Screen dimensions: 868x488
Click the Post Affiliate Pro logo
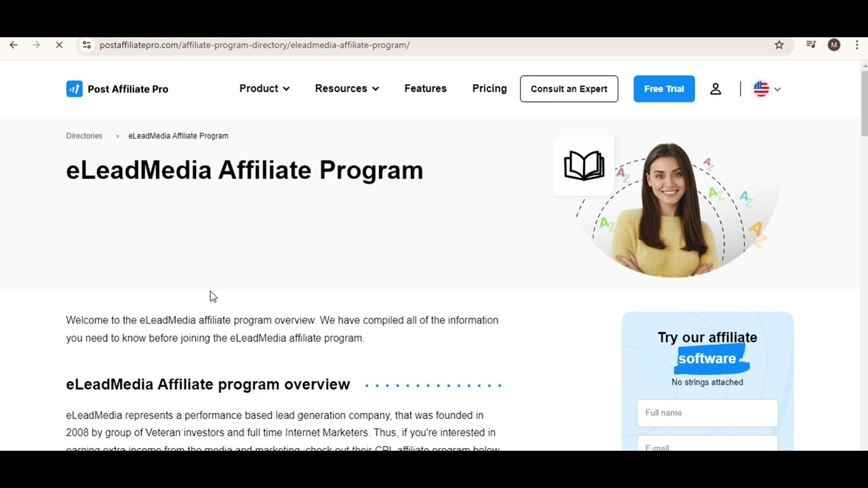point(117,89)
